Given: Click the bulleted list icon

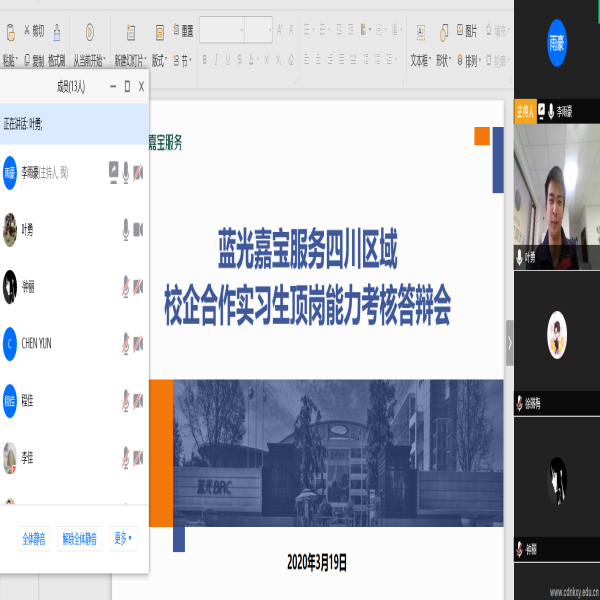Looking at the screenshot, I should tap(308, 29).
